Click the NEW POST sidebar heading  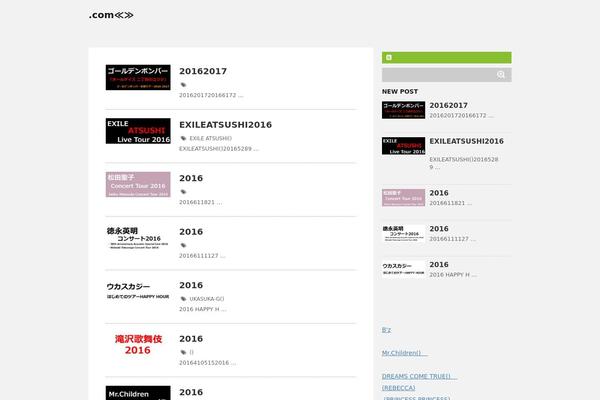(400, 91)
